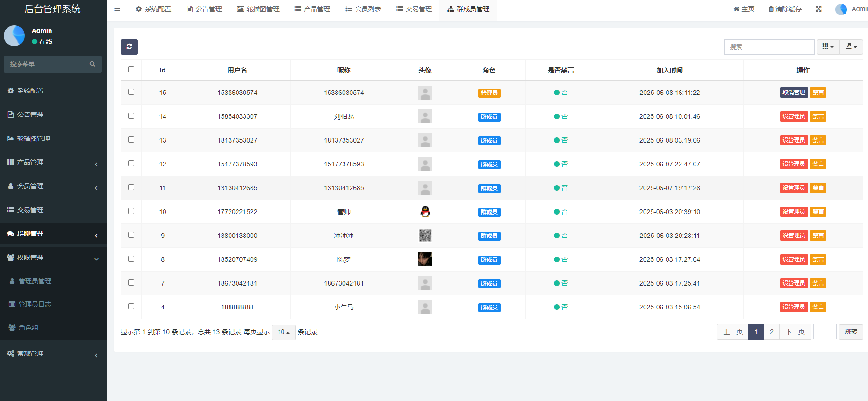Expand the 产品管理 sidebar menu
868x401 pixels.
click(52, 162)
